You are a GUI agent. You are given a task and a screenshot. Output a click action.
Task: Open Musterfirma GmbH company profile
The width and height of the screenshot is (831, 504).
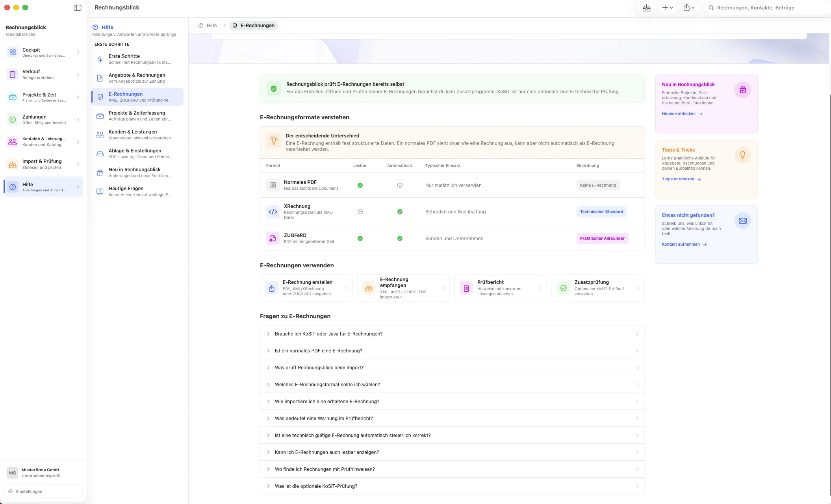[43, 472]
